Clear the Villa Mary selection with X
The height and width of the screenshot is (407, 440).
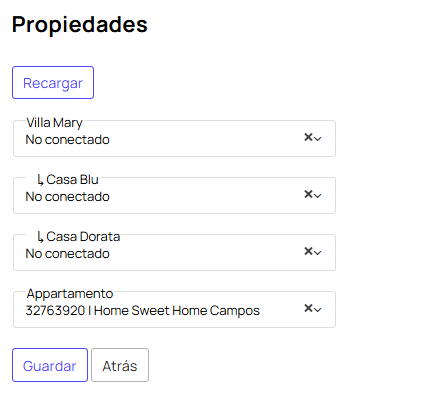click(308, 137)
